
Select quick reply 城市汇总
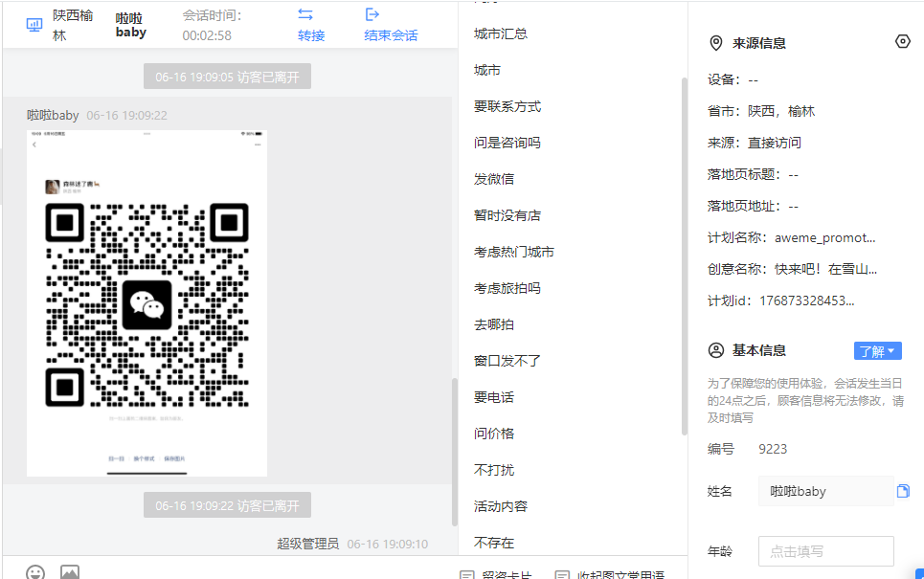tap(501, 33)
